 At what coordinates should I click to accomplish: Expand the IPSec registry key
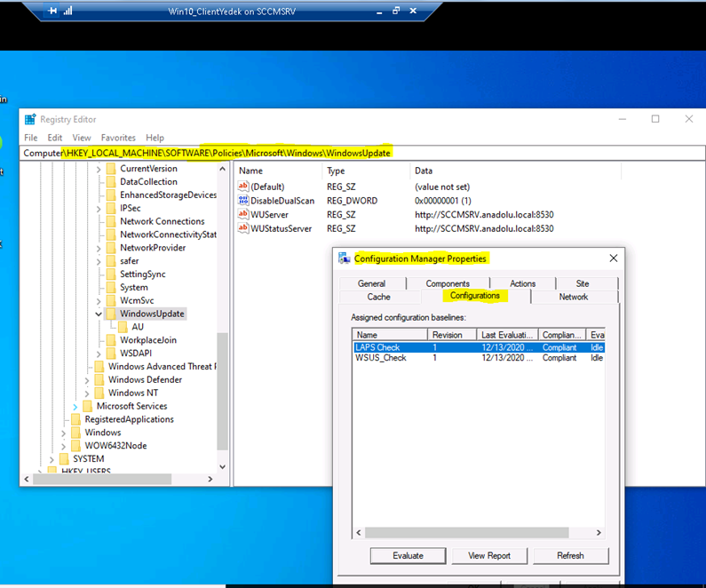click(99, 209)
